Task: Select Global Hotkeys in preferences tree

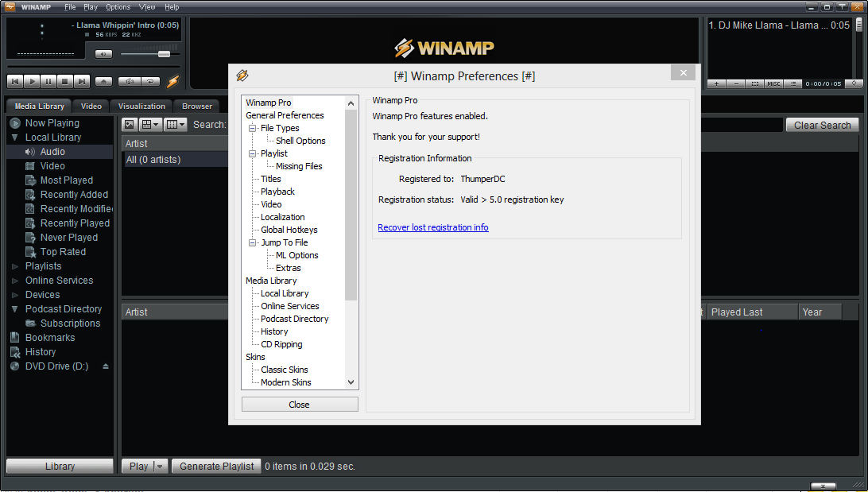Action: point(289,230)
